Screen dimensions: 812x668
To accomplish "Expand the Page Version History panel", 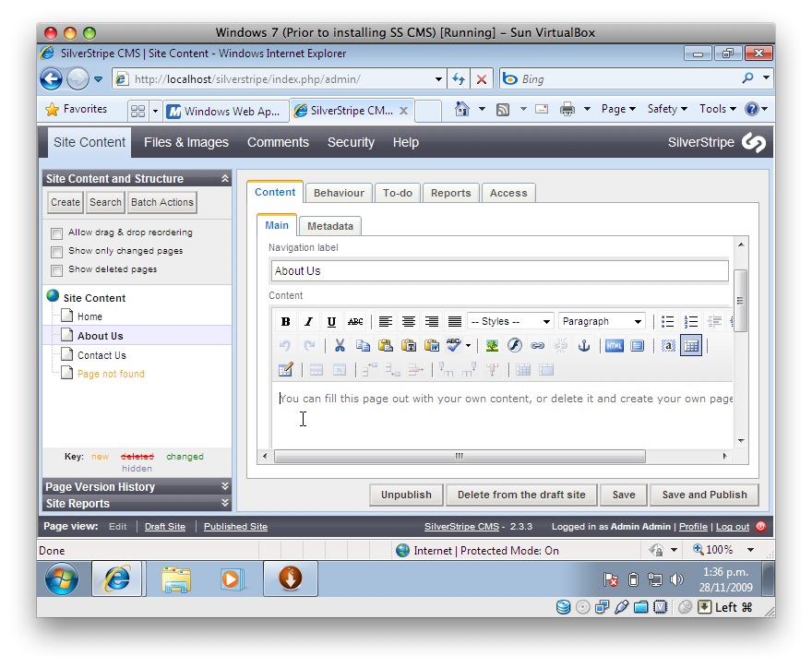I will [x=137, y=486].
